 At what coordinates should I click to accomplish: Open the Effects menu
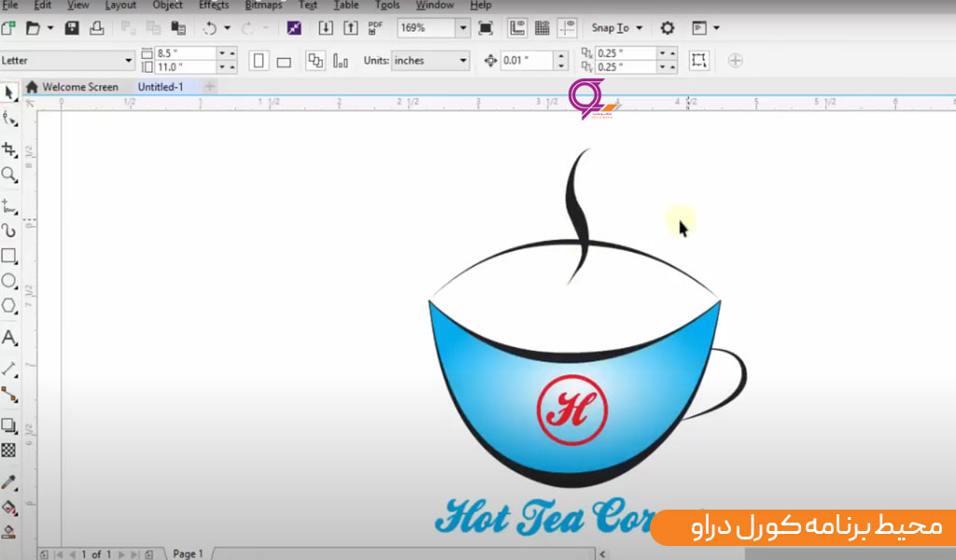pyautogui.click(x=214, y=6)
